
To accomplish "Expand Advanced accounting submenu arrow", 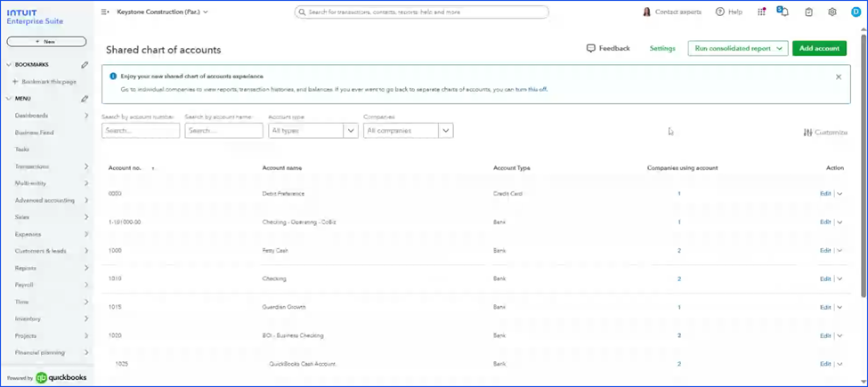I will (86, 200).
